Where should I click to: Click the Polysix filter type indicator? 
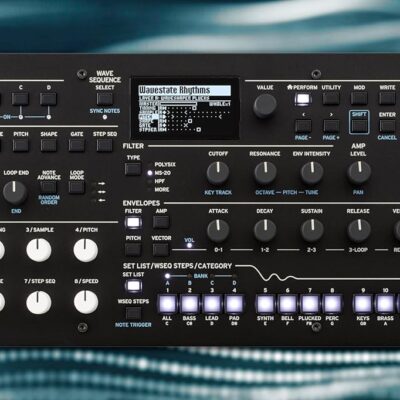click(x=150, y=164)
